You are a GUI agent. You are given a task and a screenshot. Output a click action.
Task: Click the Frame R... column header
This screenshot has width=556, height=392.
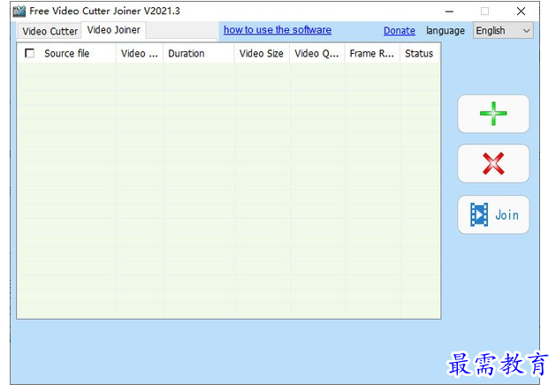click(x=373, y=54)
